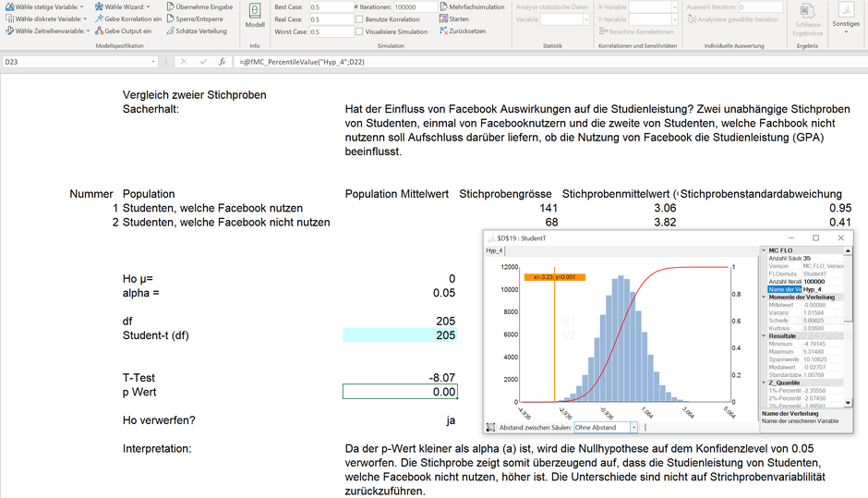Click the Übernehme Eingabe icon
The image size is (868, 498).
point(170,6)
